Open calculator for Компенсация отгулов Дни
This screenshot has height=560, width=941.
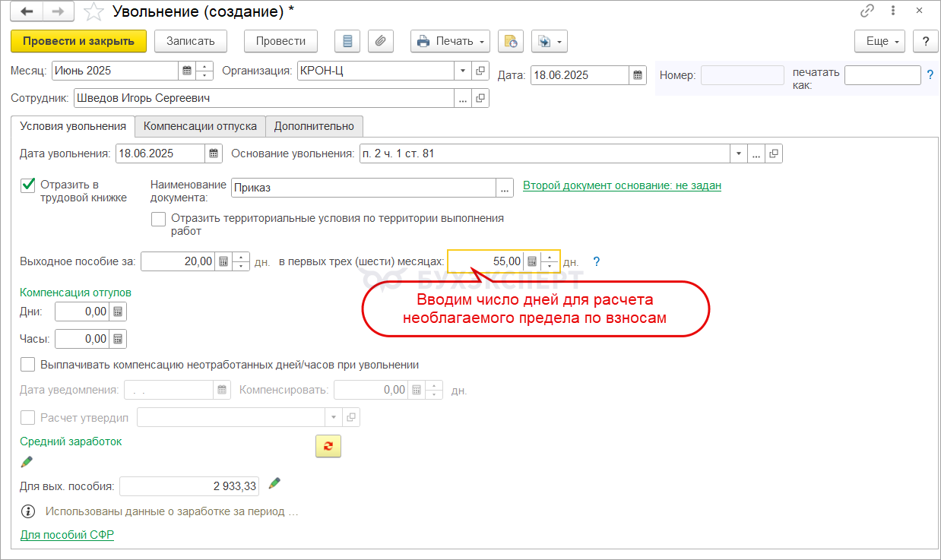click(x=118, y=312)
